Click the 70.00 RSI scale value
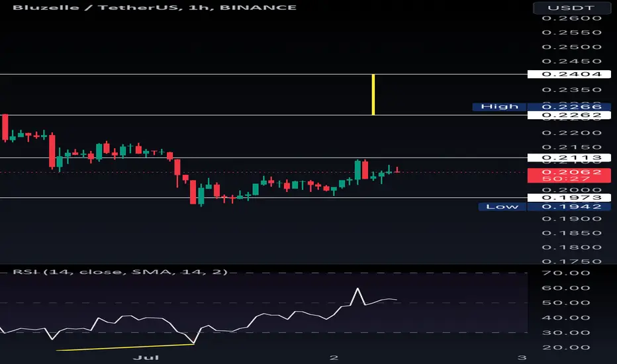 point(566,273)
